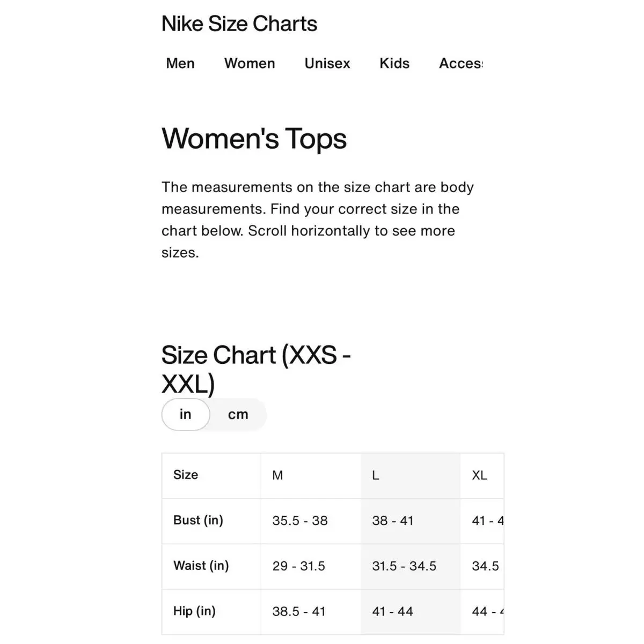Click the Size header cell
Image resolution: width=644 pixels, height=644 pixels.
point(211,475)
